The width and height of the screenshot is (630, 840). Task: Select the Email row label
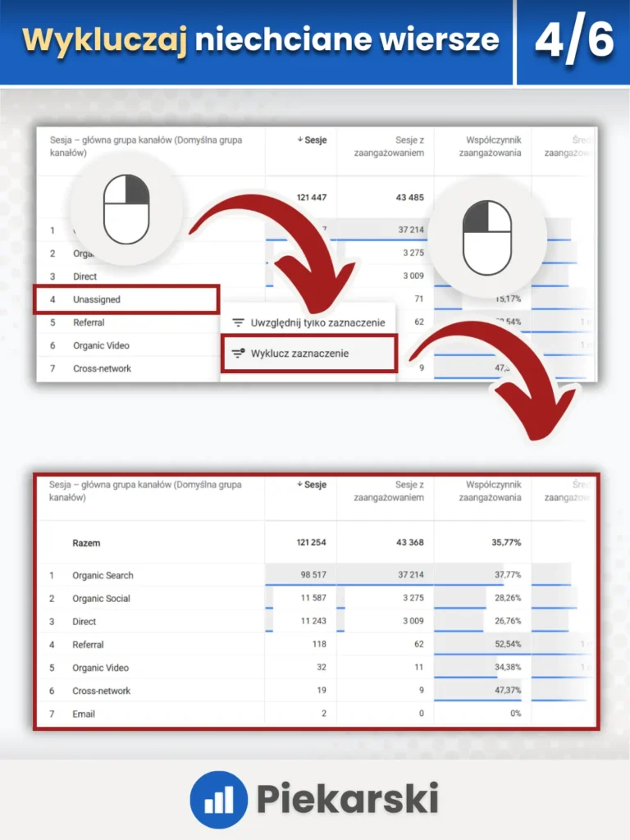84,714
